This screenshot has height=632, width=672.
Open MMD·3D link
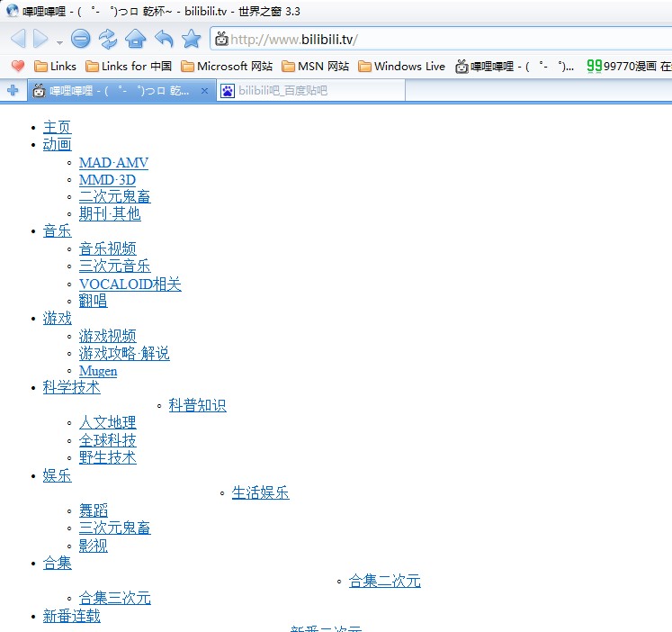click(x=107, y=180)
